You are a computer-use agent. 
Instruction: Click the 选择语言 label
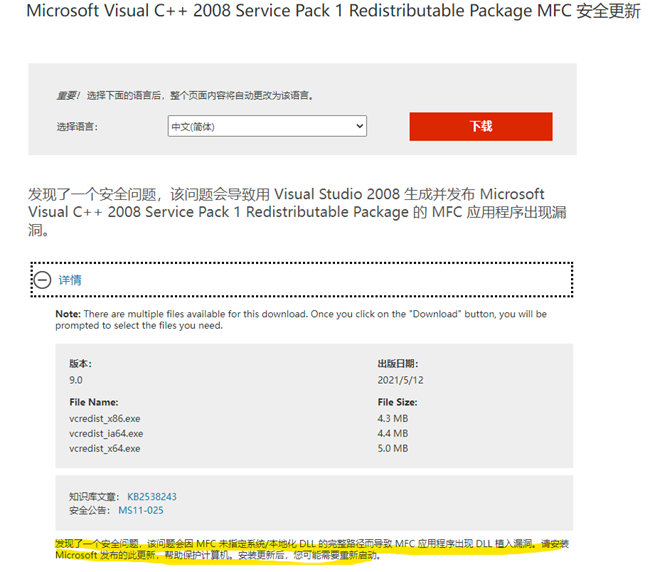[77, 127]
